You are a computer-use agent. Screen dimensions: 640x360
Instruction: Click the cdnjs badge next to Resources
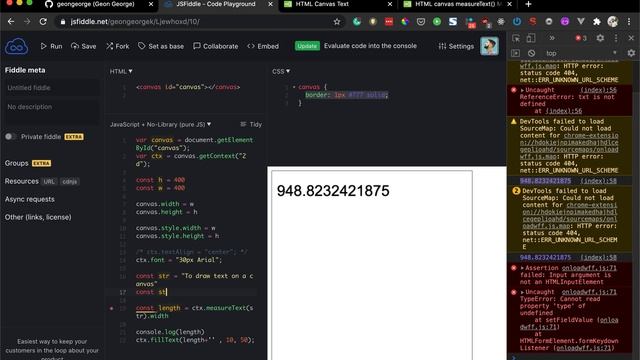pos(69,182)
